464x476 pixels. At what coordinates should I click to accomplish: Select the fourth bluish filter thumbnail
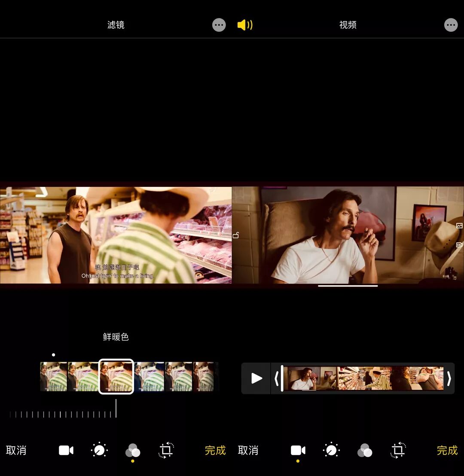149,376
